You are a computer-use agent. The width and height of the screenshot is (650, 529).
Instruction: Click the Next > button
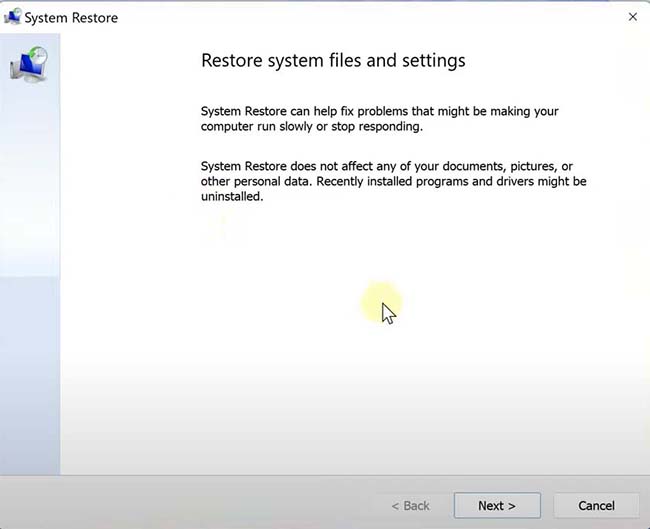tap(497, 505)
